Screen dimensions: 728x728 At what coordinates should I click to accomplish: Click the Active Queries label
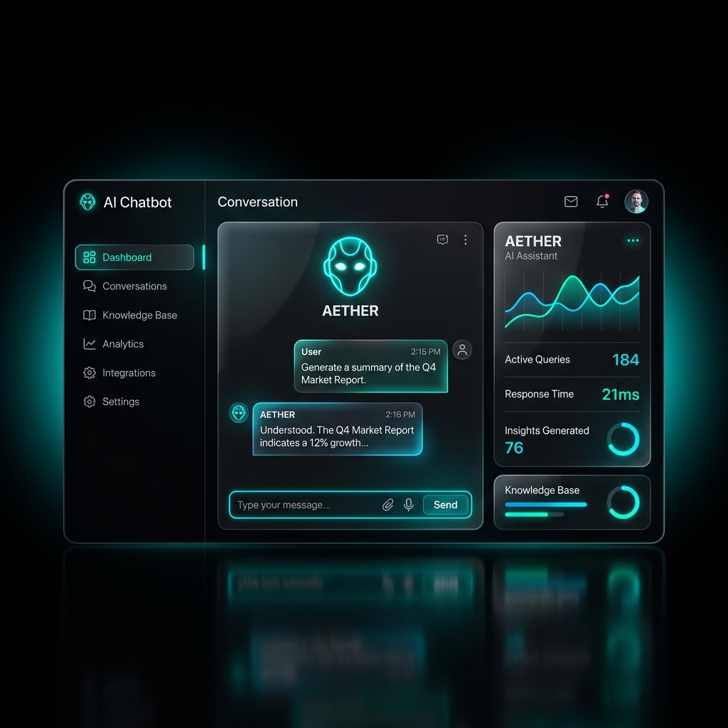pos(537,359)
